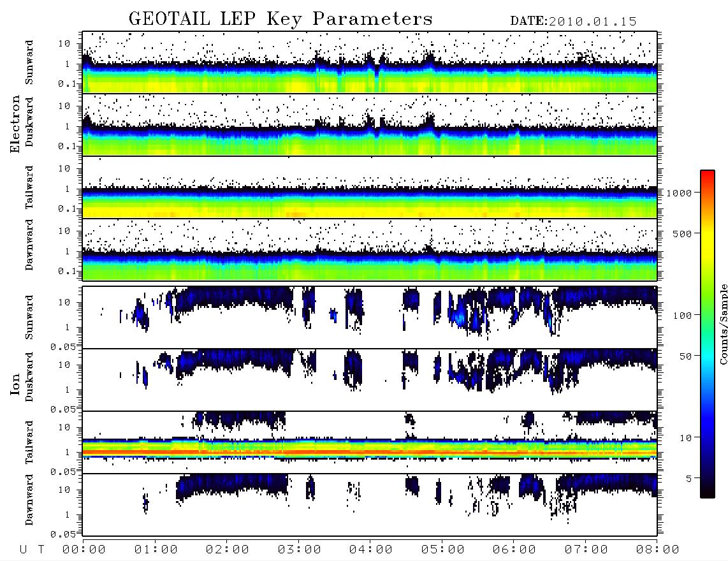Screen dimensions: 728x561
Task: Select the DATE:2010.01.15 label
Action: [x=573, y=22]
